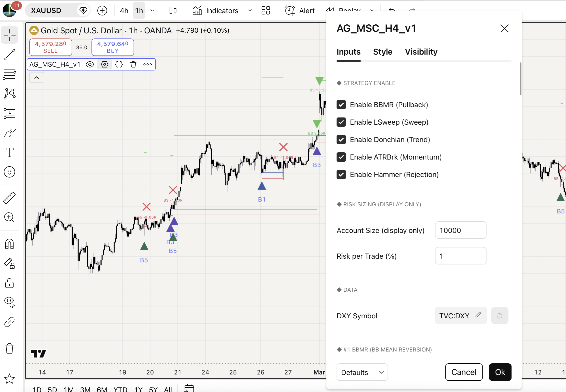Screen dimensions: 566x392
Task: Select the text annotation tool
Action: (x=9, y=153)
